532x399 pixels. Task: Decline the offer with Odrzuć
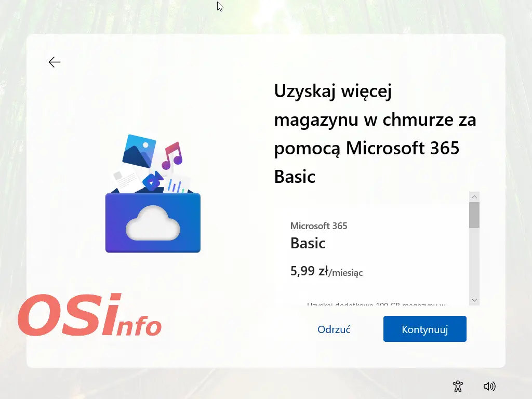pyautogui.click(x=334, y=329)
